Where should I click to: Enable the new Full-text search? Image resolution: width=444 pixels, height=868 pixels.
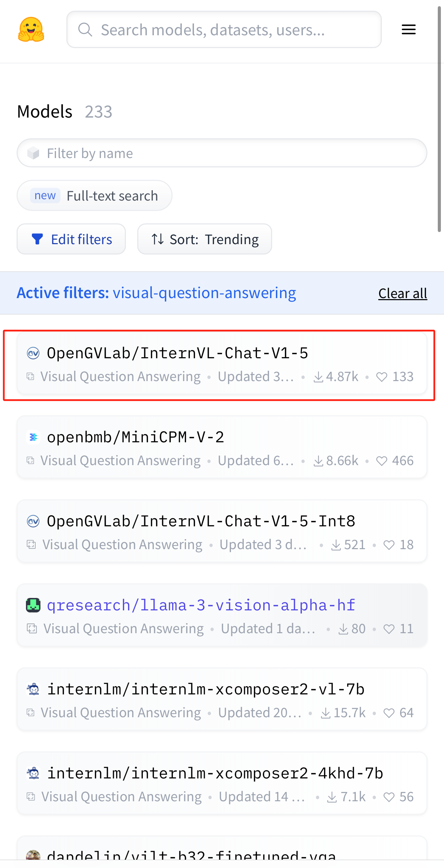pyautogui.click(x=94, y=196)
